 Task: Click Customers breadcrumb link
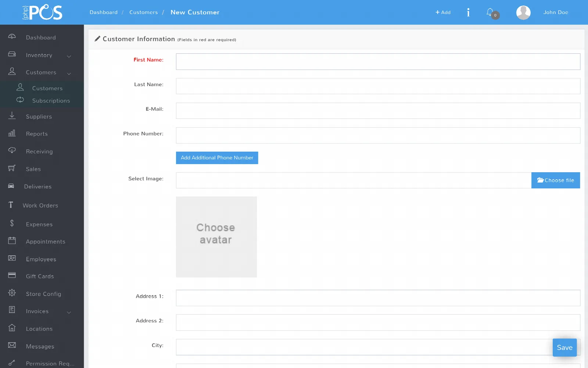(x=143, y=13)
